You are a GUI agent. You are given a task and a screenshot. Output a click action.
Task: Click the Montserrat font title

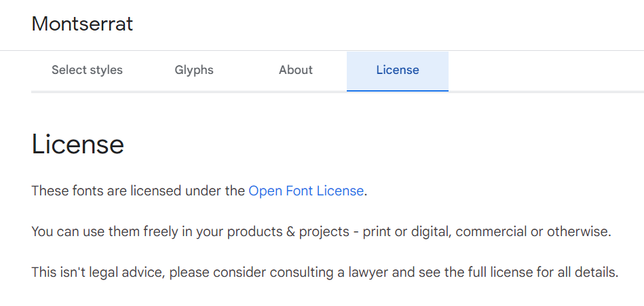pyautogui.click(x=82, y=24)
